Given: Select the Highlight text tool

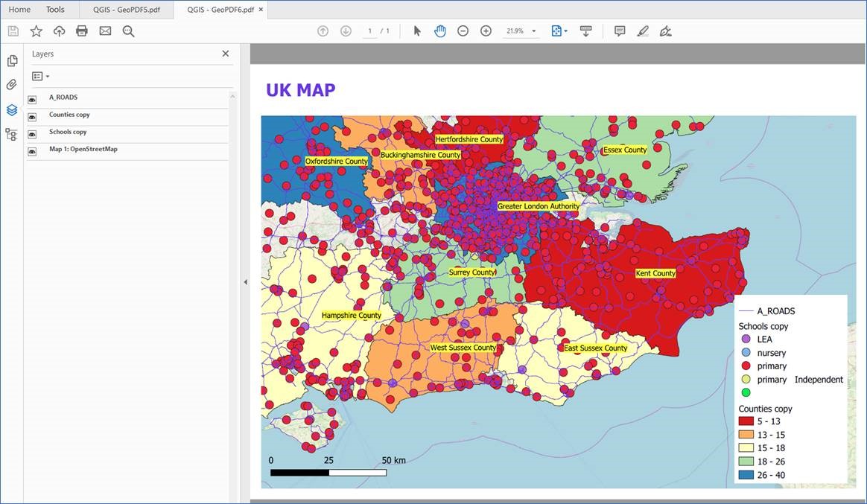Looking at the screenshot, I should pos(642,31).
